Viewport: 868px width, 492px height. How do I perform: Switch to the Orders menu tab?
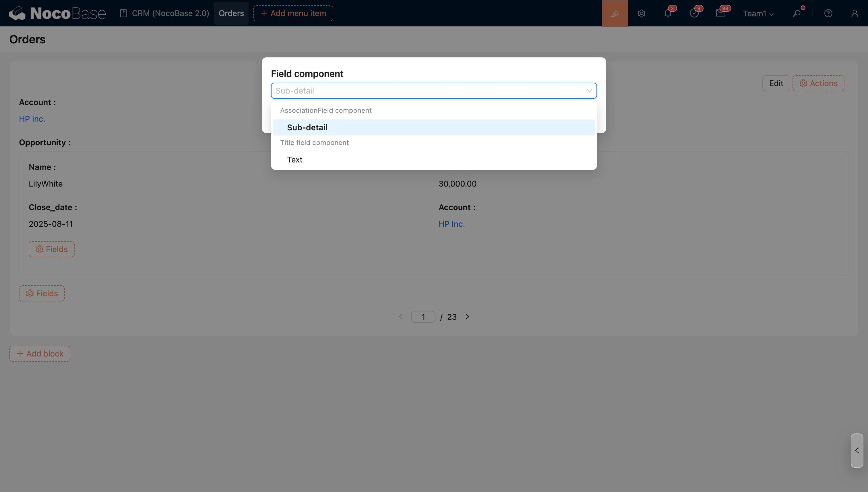click(231, 13)
